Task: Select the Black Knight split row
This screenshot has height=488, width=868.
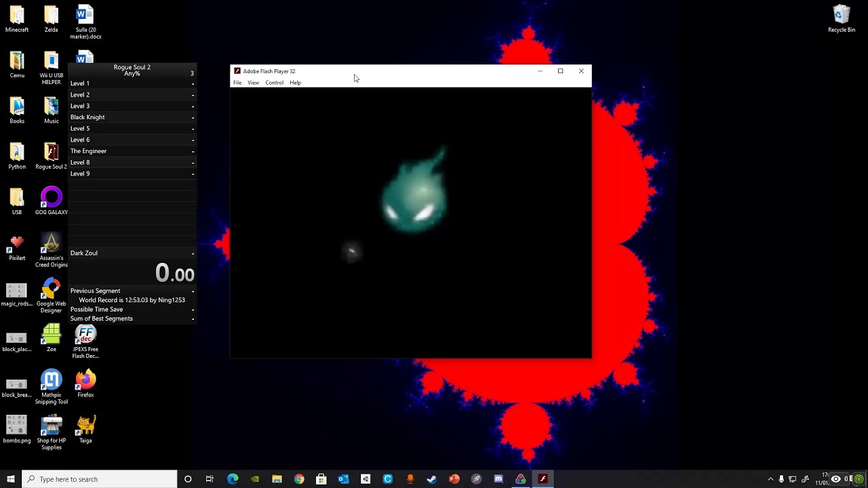Action: [x=132, y=117]
